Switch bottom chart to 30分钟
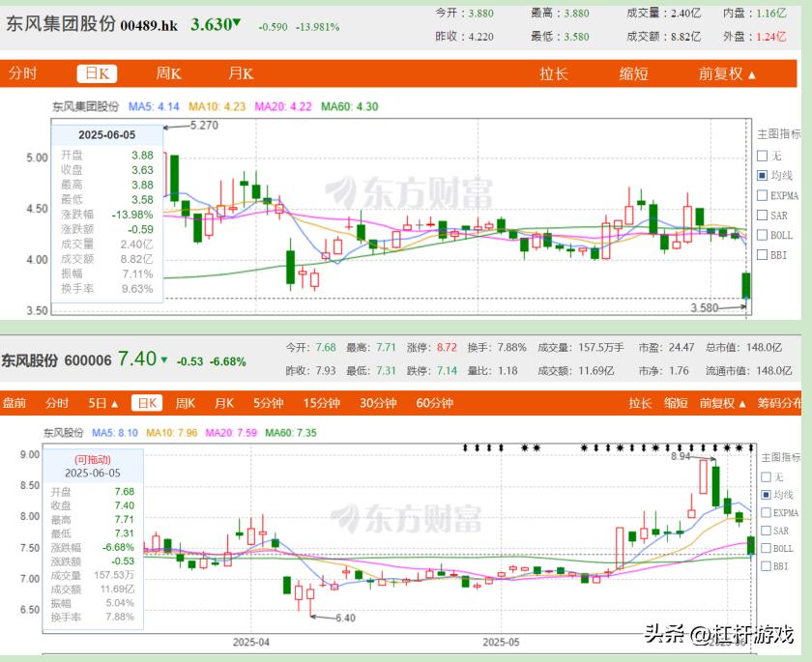This screenshot has width=812, height=662. [x=378, y=403]
